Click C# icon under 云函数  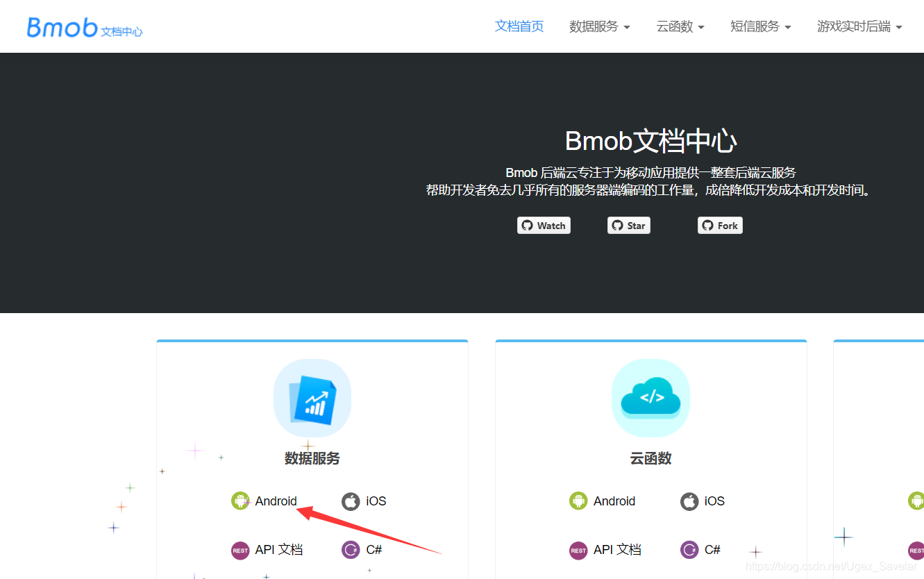tap(689, 551)
